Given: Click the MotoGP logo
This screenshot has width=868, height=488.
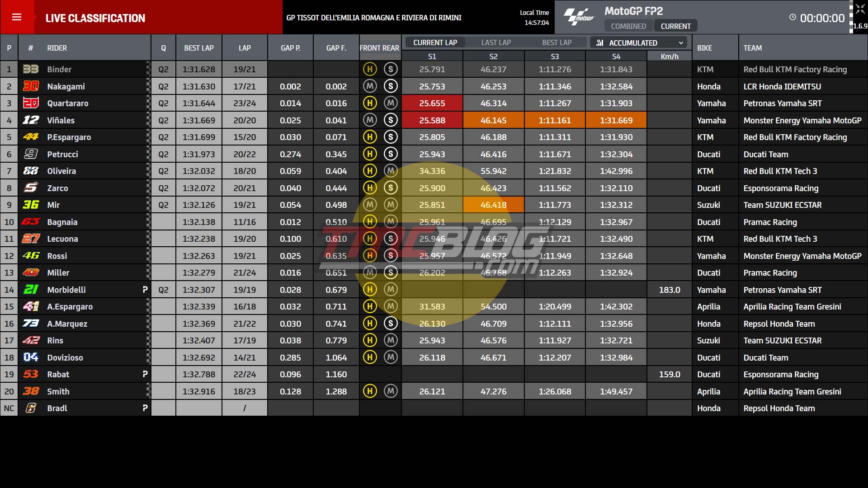Looking at the screenshot, I should coord(579,17).
